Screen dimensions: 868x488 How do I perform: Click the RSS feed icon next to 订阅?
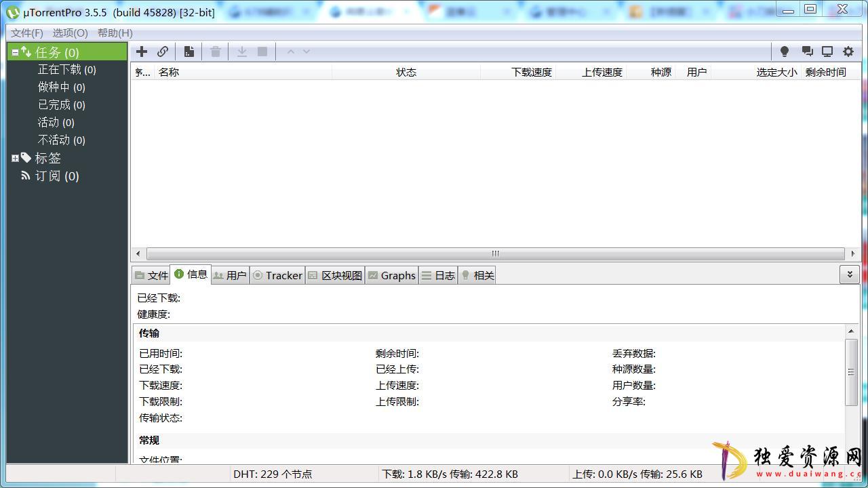(26, 176)
